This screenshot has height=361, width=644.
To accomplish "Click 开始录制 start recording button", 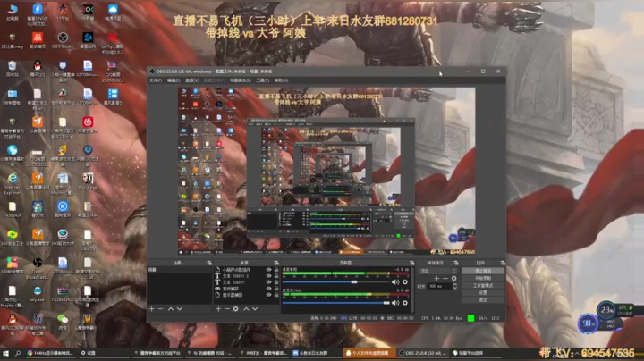I will pos(483,278).
